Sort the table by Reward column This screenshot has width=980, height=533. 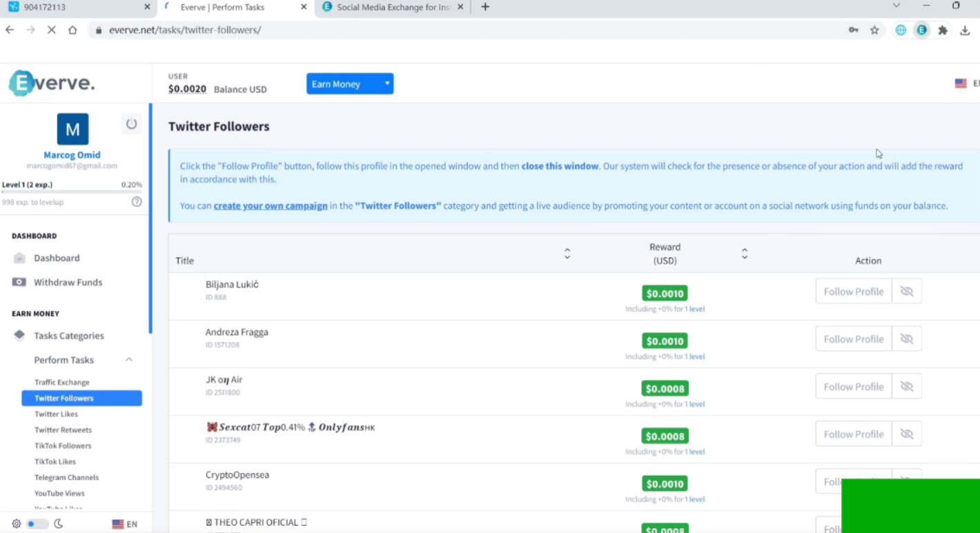tap(745, 254)
